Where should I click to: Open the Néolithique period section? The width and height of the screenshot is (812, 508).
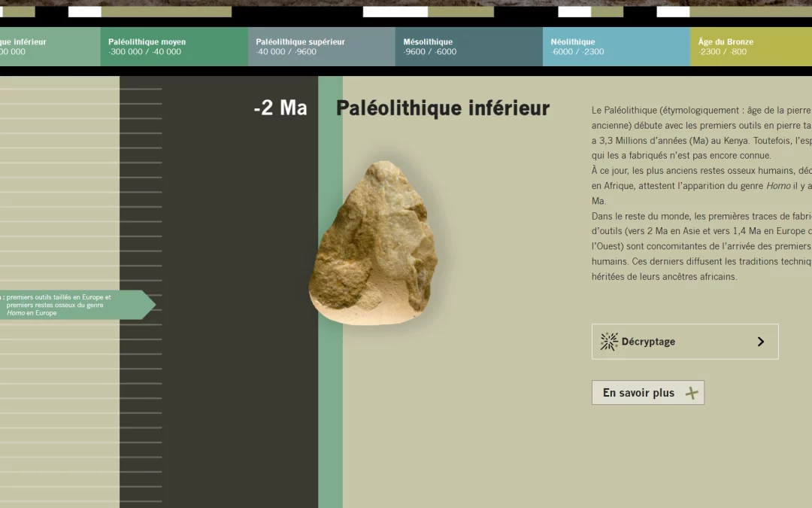coord(615,47)
